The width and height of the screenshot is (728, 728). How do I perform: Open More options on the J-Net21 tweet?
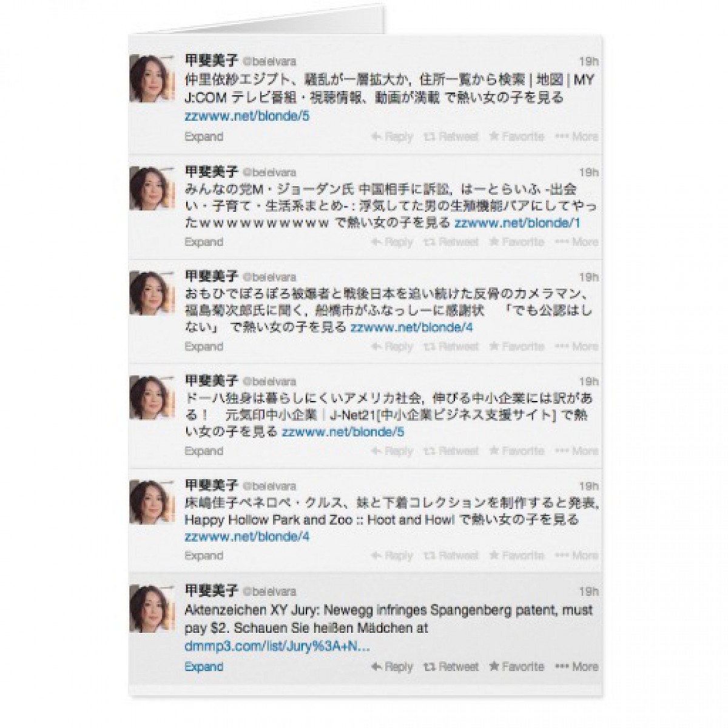pos(577,451)
